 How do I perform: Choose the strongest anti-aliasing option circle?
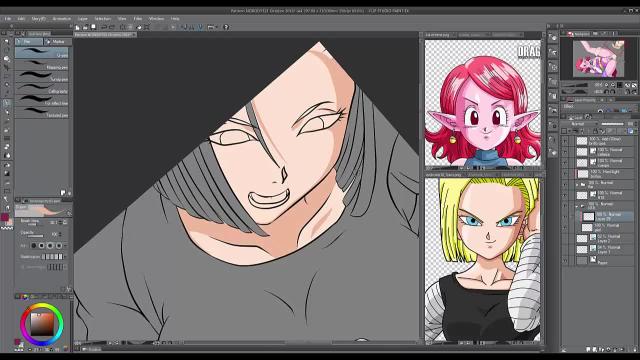click(x=59, y=245)
